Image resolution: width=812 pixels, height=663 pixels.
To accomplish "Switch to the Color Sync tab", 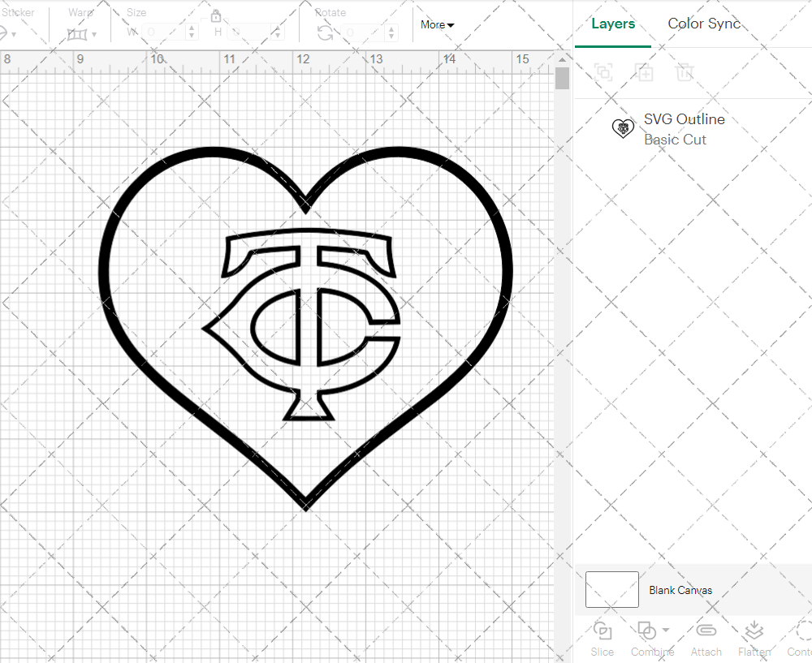I will (x=704, y=24).
